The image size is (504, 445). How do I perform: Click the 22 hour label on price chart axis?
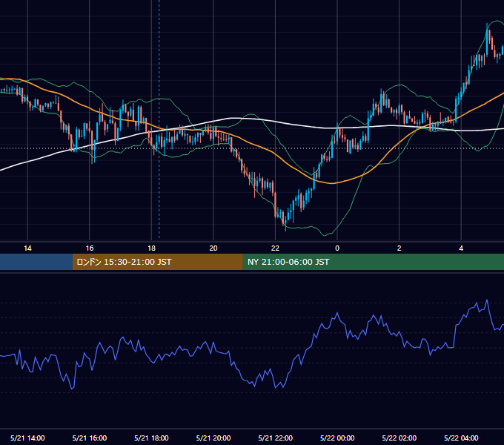click(275, 248)
